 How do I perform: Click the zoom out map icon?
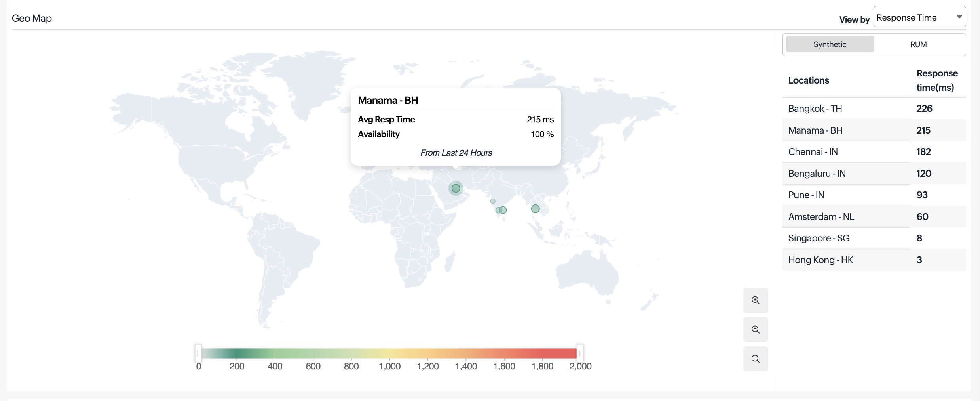[756, 330]
